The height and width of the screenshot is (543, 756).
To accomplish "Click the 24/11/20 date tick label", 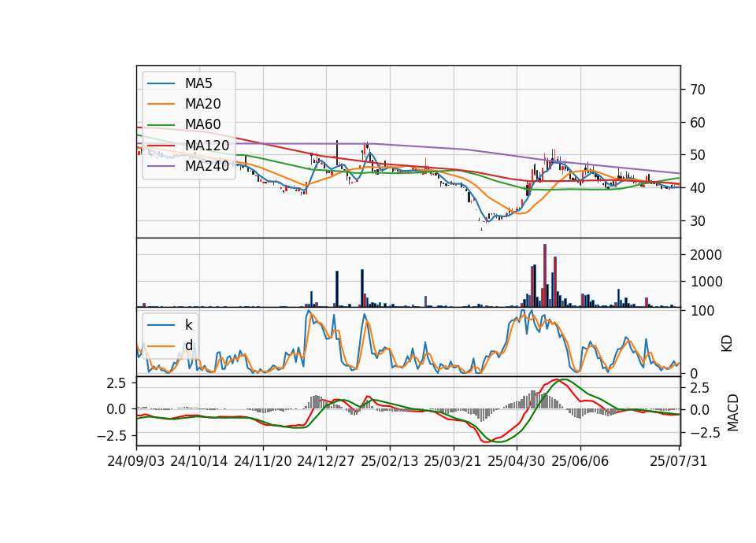I will 263,461.
